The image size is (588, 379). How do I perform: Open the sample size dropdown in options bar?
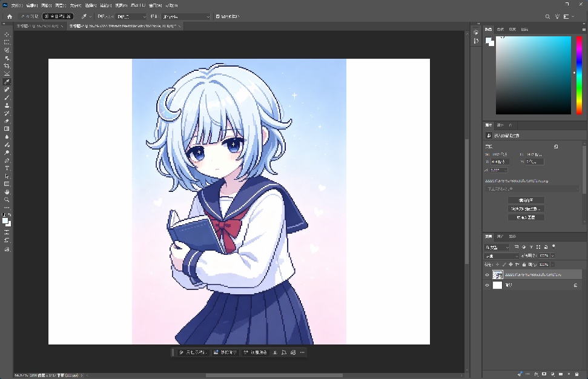tap(131, 16)
